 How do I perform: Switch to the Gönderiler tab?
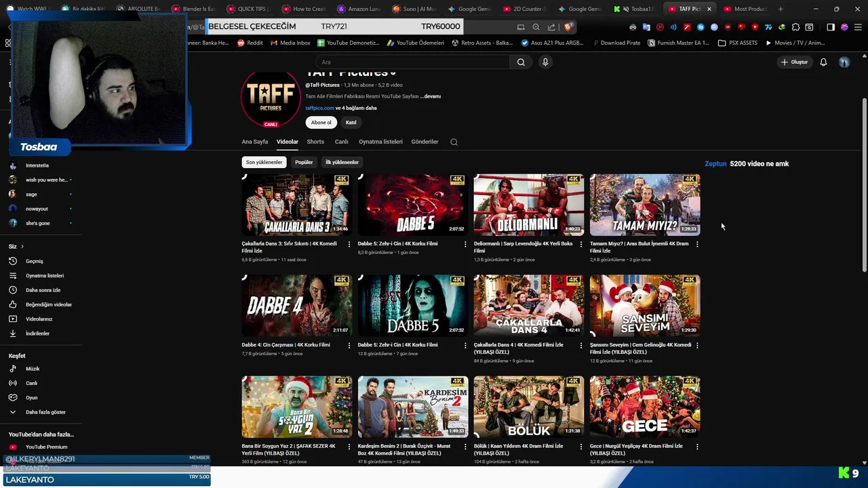point(425,142)
